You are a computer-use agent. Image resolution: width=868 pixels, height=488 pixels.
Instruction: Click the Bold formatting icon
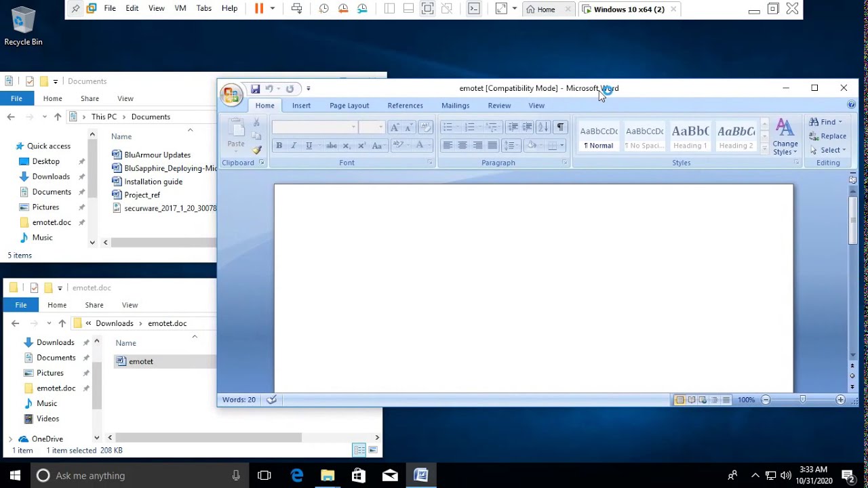click(279, 146)
